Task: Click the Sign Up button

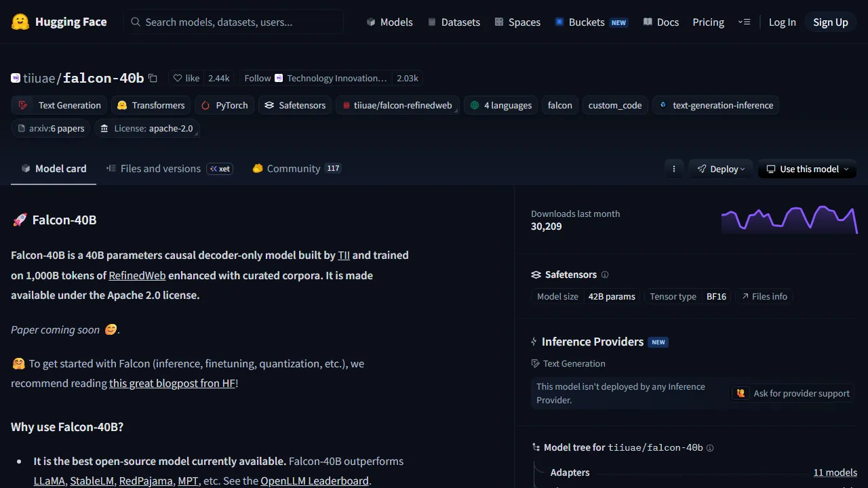Action: tap(831, 22)
